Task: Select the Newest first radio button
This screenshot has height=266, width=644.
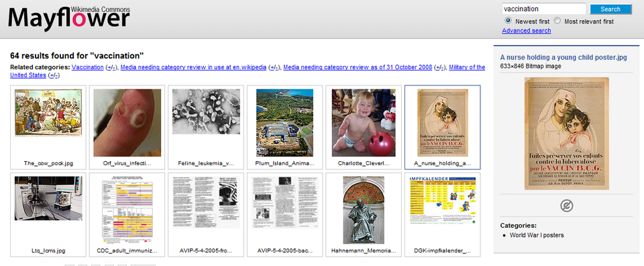Action: tap(508, 21)
